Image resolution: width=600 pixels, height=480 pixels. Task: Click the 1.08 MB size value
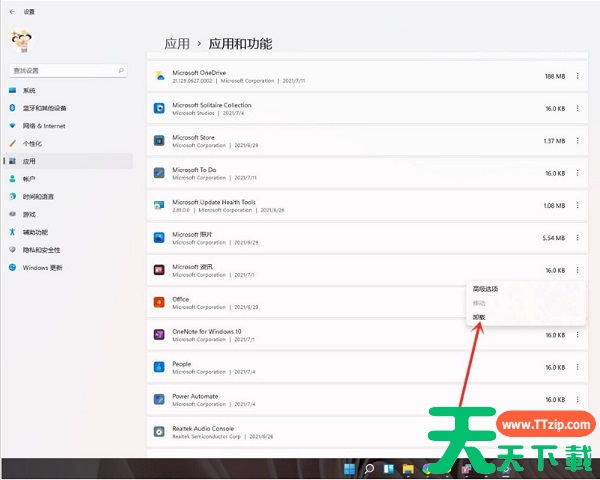(x=554, y=206)
